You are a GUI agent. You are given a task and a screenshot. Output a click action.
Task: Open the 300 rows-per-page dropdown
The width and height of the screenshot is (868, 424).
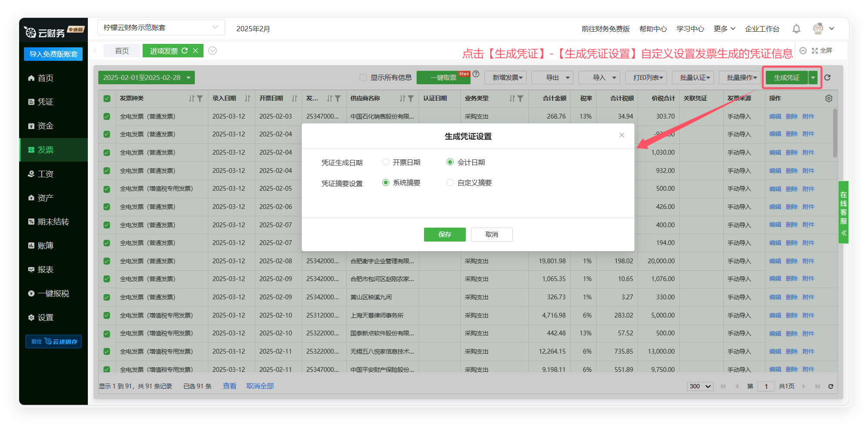[700, 386]
